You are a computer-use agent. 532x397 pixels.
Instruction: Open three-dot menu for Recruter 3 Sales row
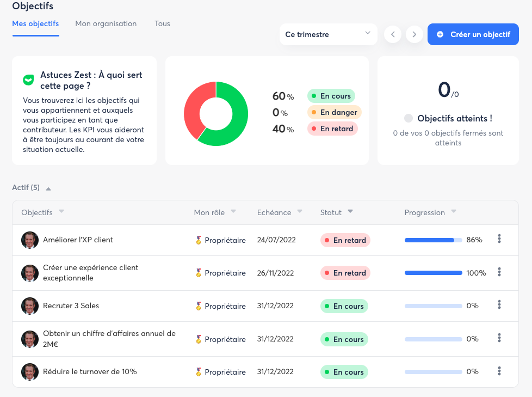pos(499,306)
